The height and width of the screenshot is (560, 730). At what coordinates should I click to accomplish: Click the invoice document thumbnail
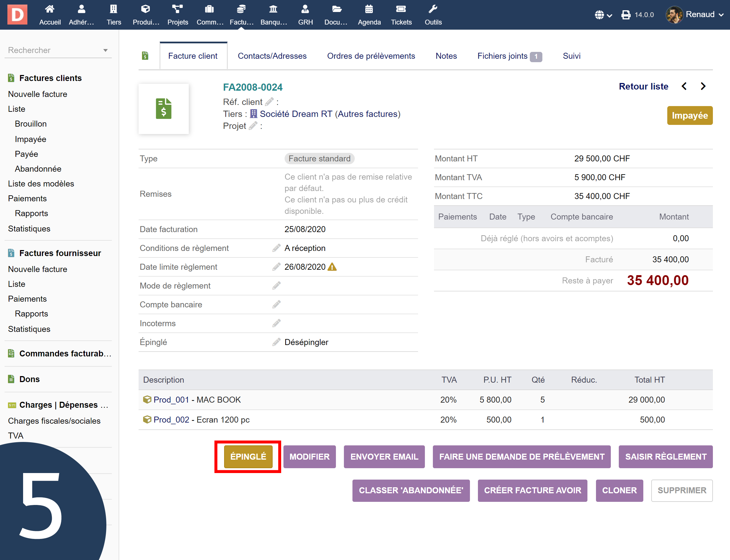pos(164,109)
